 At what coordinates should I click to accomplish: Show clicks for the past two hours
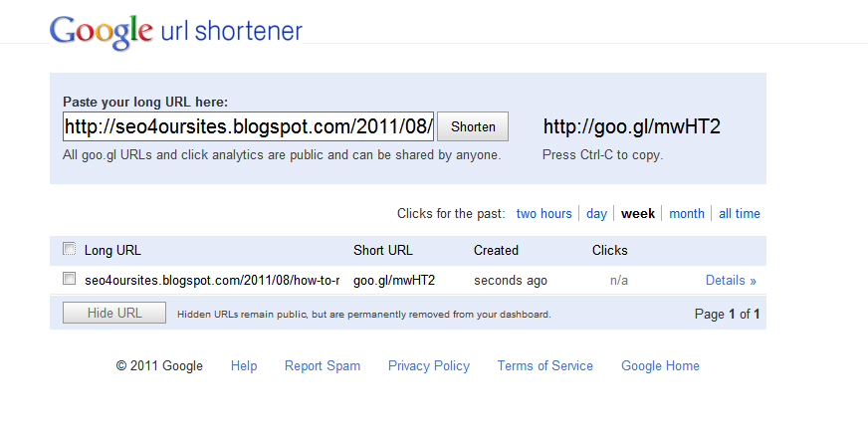pyautogui.click(x=543, y=214)
